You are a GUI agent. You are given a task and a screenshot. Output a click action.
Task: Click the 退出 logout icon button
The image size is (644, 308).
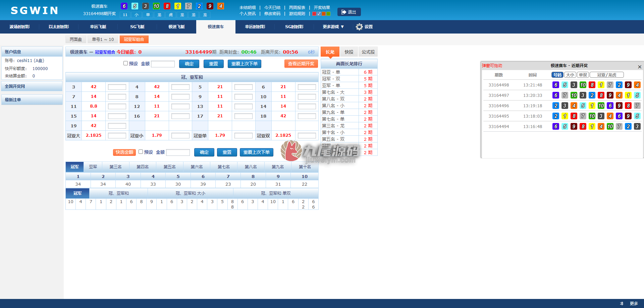click(349, 12)
